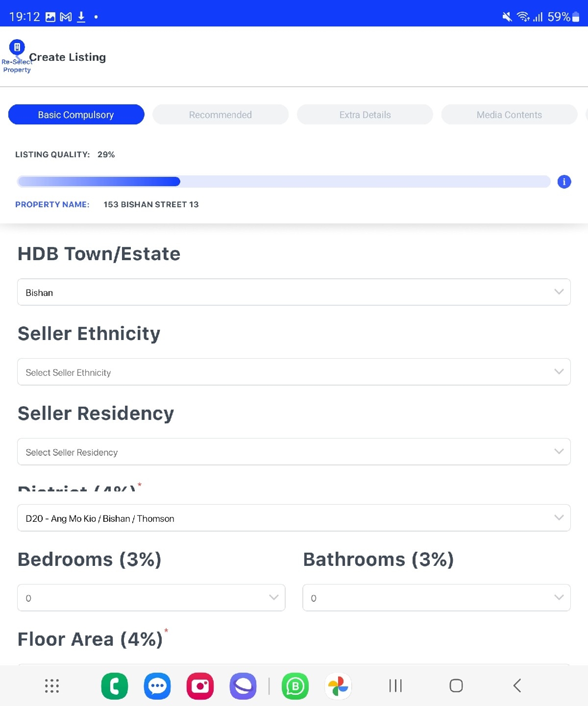The image size is (588, 706).
Task: Open Samsung Internet browser icon
Action: click(243, 686)
